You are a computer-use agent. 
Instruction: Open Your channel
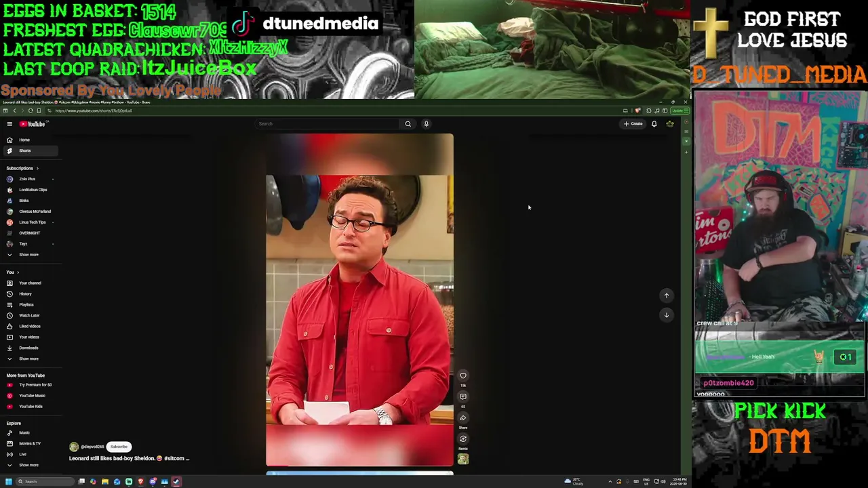click(31, 283)
